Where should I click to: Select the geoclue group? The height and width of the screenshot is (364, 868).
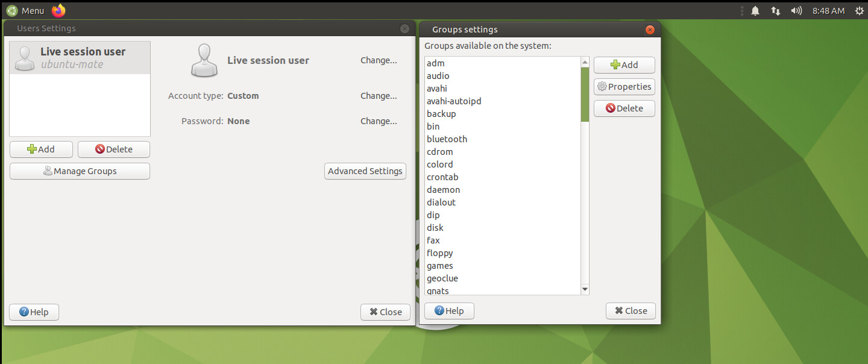click(503, 278)
